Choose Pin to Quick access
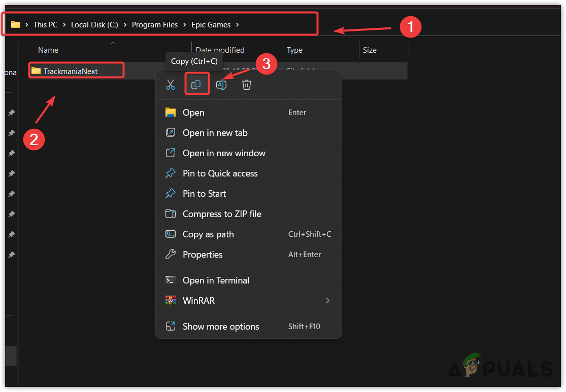 click(249, 173)
